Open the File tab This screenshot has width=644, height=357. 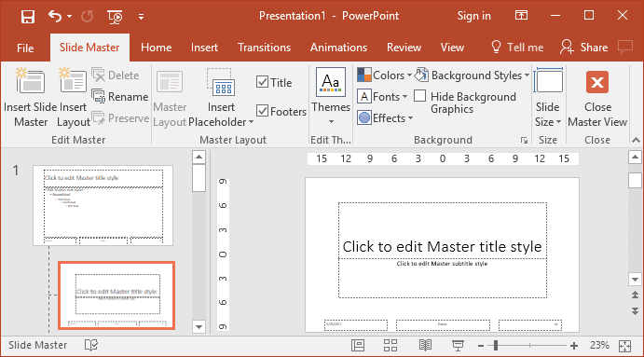pyautogui.click(x=25, y=48)
